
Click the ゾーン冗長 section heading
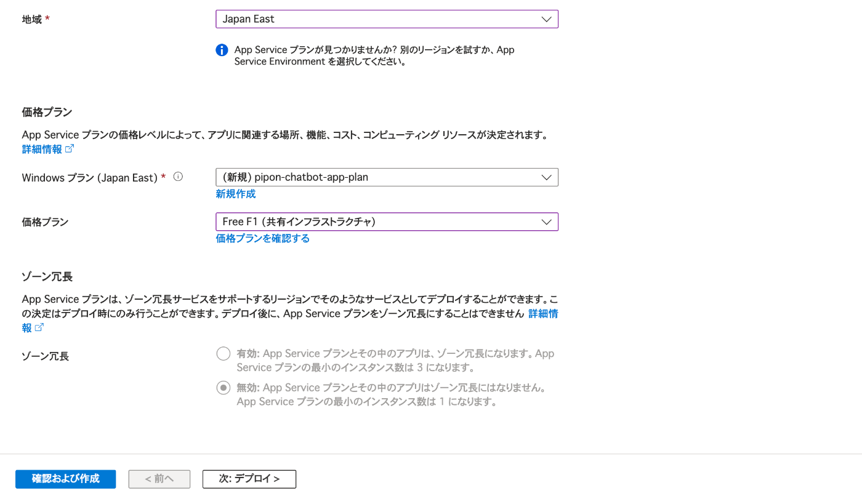[x=47, y=277]
